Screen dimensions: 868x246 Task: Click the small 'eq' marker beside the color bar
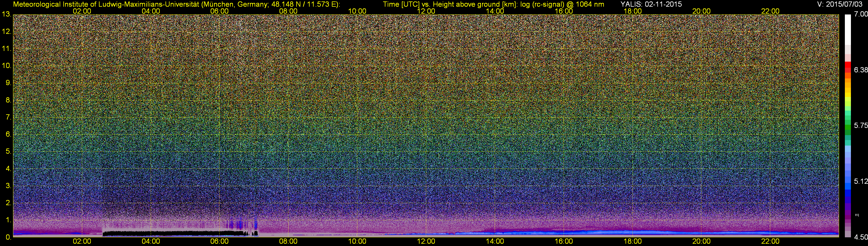tap(857, 215)
